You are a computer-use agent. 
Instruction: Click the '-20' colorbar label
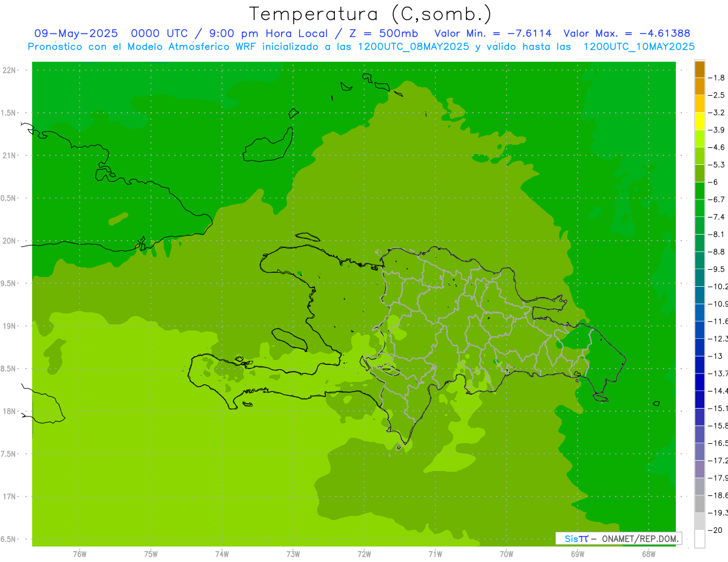pos(715,530)
